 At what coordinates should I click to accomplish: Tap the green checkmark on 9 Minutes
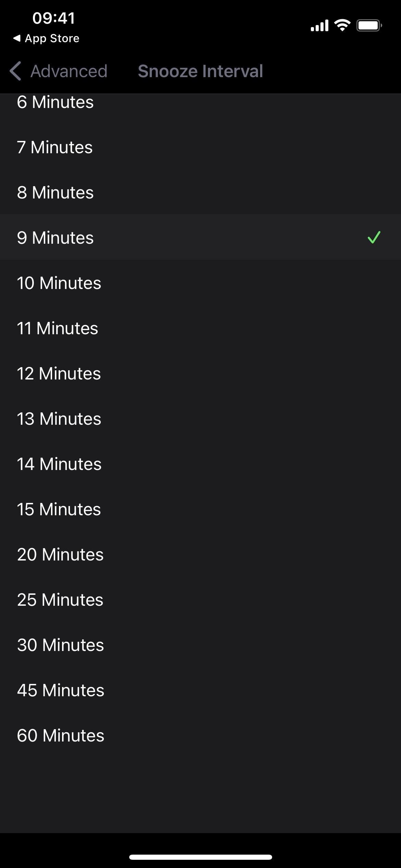tap(374, 237)
